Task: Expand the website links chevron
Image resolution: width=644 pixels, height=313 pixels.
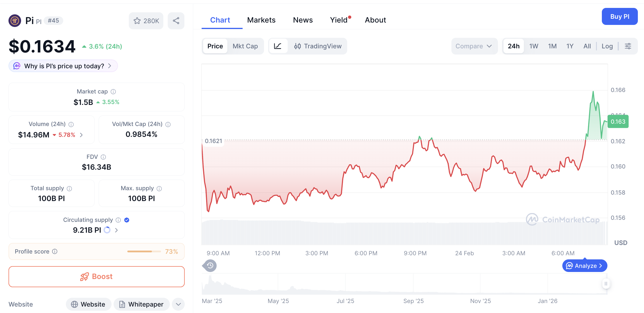Action: coord(178,304)
